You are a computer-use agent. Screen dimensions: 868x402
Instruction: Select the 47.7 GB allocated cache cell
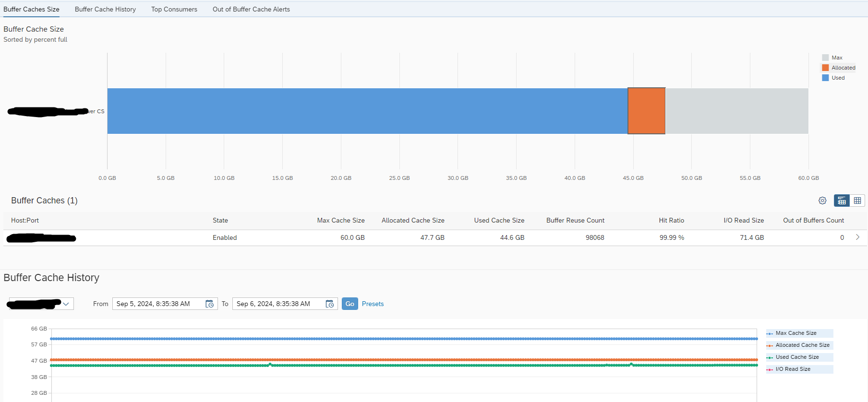[x=432, y=237]
